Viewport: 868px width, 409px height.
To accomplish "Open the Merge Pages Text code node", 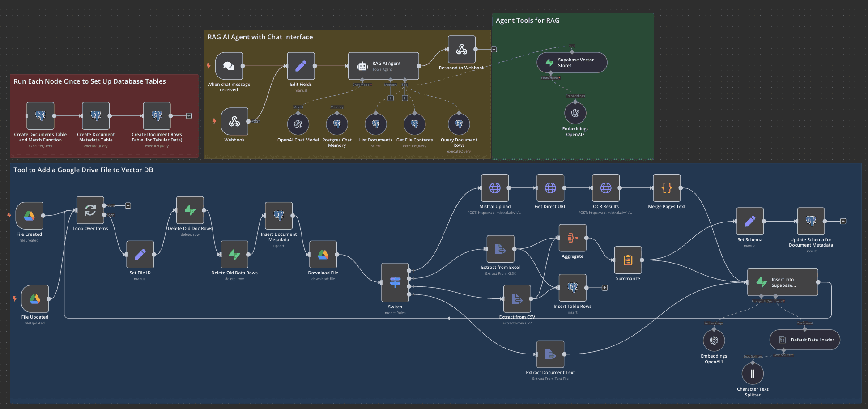I will [667, 188].
